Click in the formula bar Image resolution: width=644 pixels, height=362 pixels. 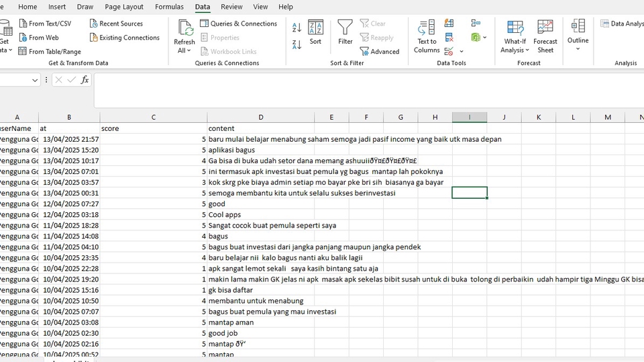pos(369,90)
